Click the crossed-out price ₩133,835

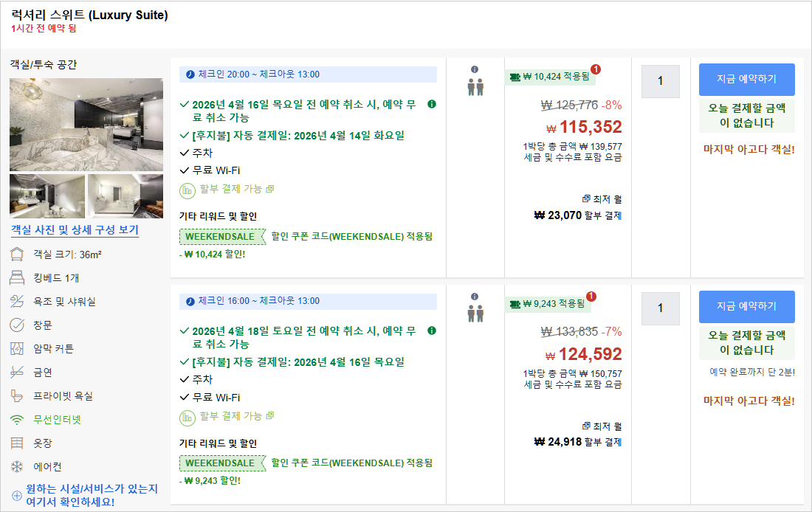point(569,332)
